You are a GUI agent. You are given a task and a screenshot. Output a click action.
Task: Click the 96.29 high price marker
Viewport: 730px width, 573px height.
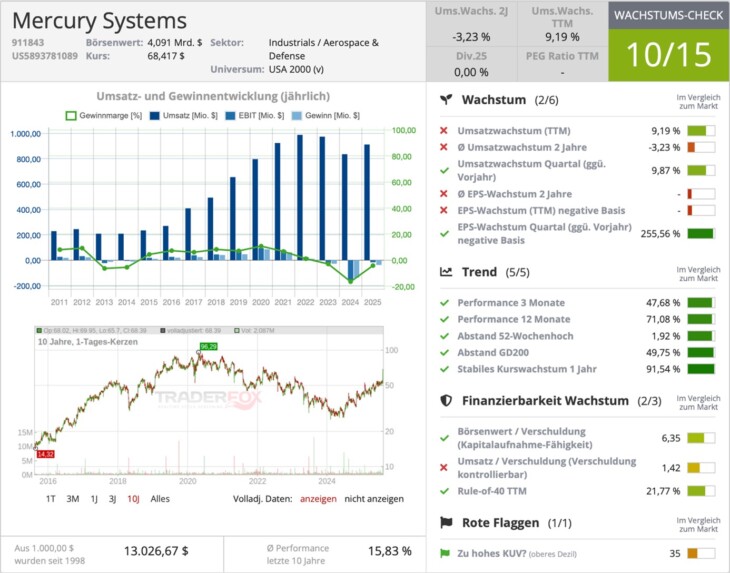(x=209, y=346)
